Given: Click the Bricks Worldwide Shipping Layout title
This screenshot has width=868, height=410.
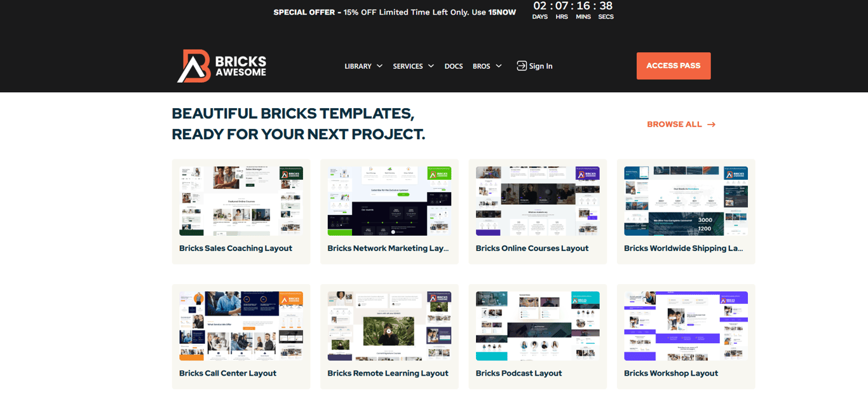Looking at the screenshot, I should click(x=684, y=249).
